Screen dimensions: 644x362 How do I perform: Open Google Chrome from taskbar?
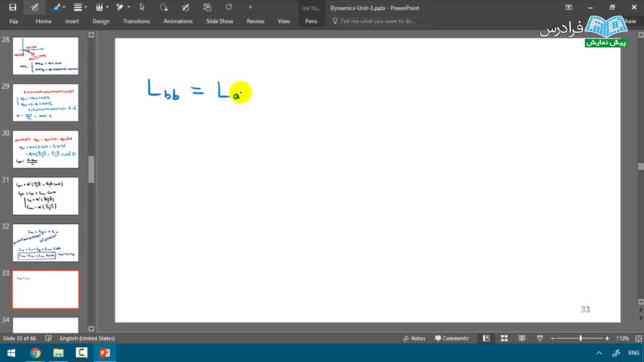(35, 353)
